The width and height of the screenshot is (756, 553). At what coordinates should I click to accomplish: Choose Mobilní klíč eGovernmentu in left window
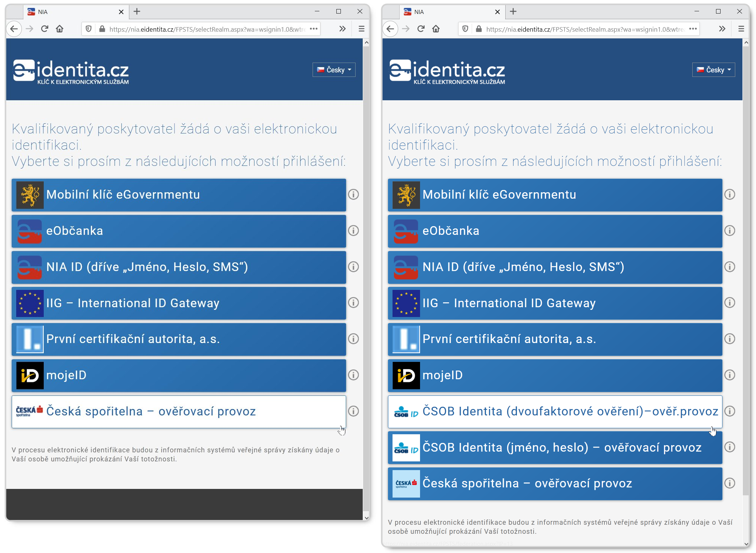point(179,195)
